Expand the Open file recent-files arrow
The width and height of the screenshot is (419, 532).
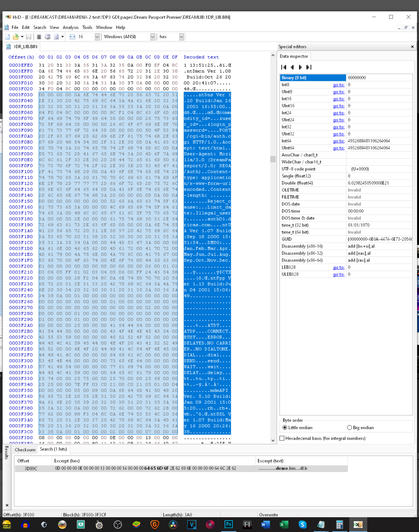coord(22,37)
